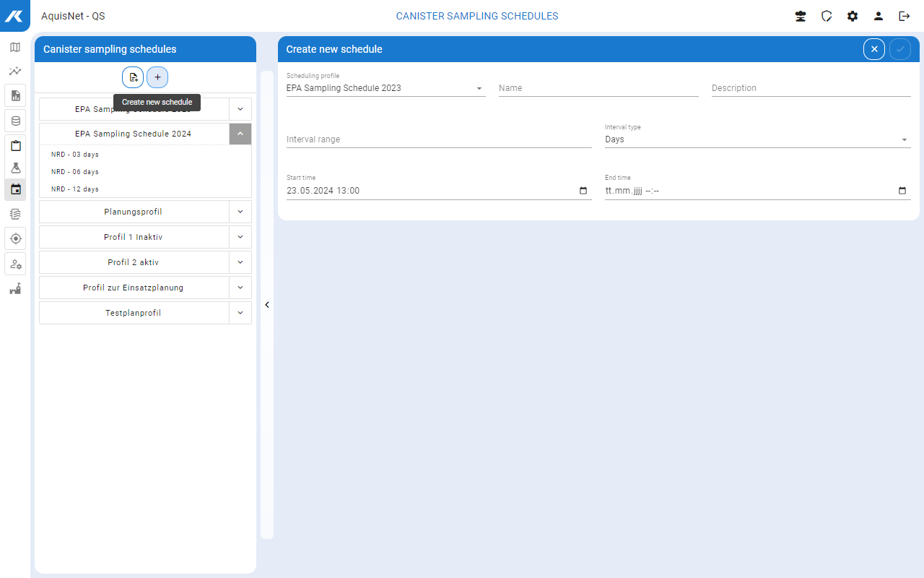Viewport: 924px width, 578px height.
Task: Open the user account icon
Action: pyautogui.click(x=879, y=16)
